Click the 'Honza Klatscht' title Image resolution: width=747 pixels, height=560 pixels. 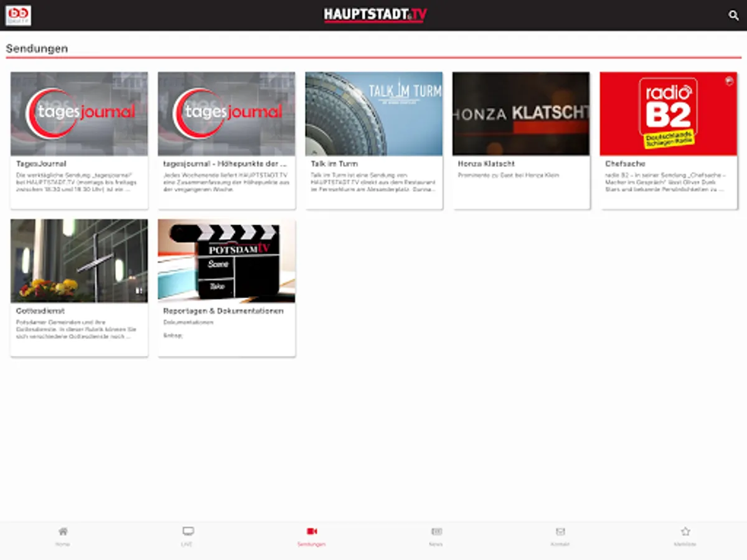click(x=486, y=164)
